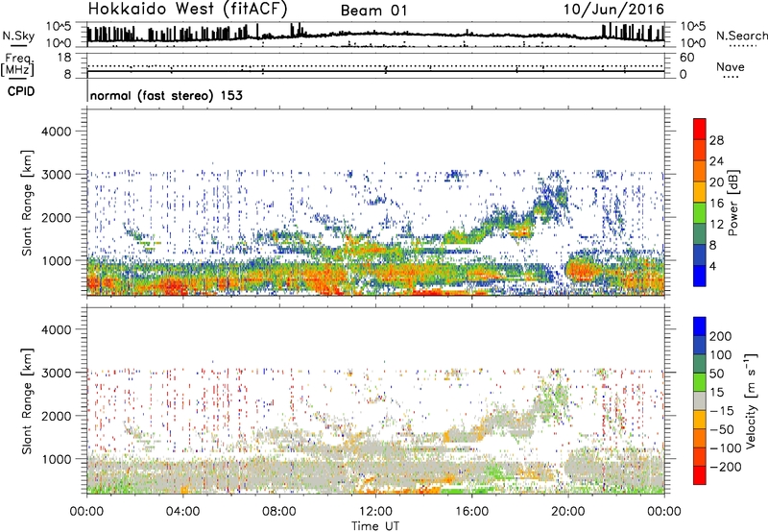Image resolution: width=768 pixels, height=532 pixels.
Task: Click the 'N.Sky' legend label
Action: [18, 36]
